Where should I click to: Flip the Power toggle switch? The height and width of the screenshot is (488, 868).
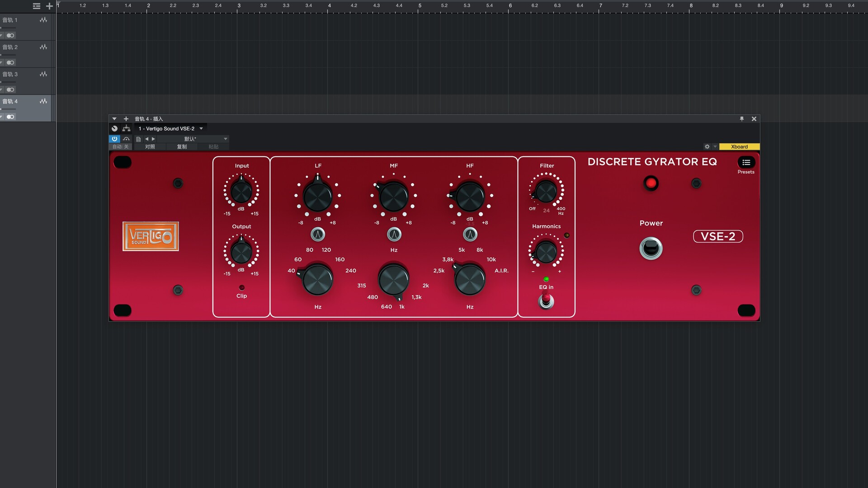coord(651,248)
